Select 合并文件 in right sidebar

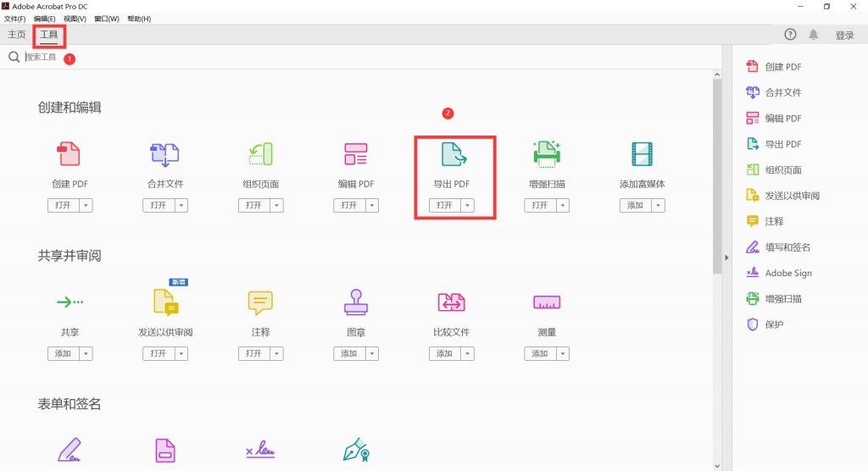pyautogui.click(x=774, y=92)
